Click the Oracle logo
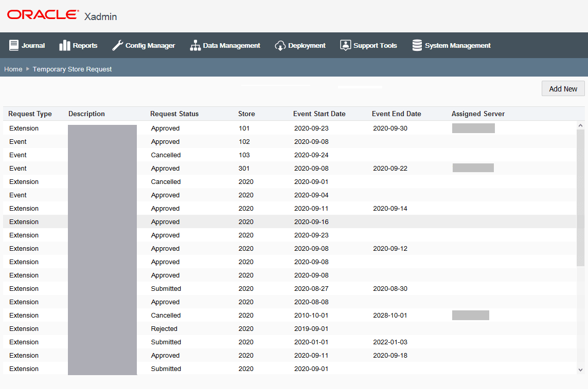The width and height of the screenshot is (588, 389). tap(43, 14)
